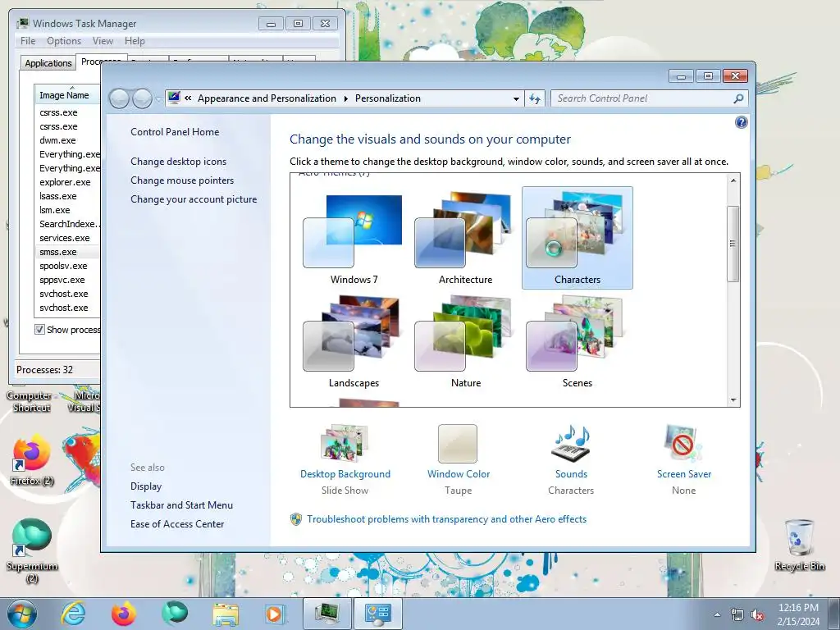Click the muted volume tray icon
The image size is (840, 630).
757,615
